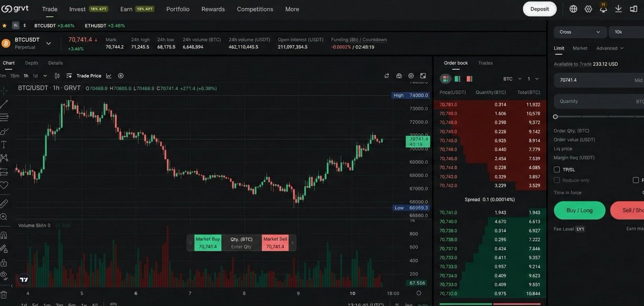The width and height of the screenshot is (644, 306).
Task: Take a chart snapshot with camera icon
Action: (399, 76)
